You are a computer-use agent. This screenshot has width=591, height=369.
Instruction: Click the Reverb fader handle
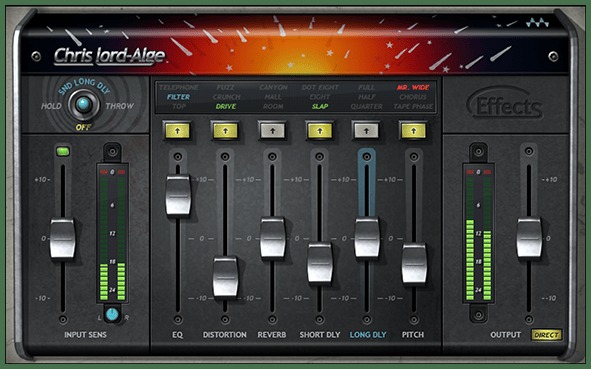pyautogui.click(x=272, y=237)
